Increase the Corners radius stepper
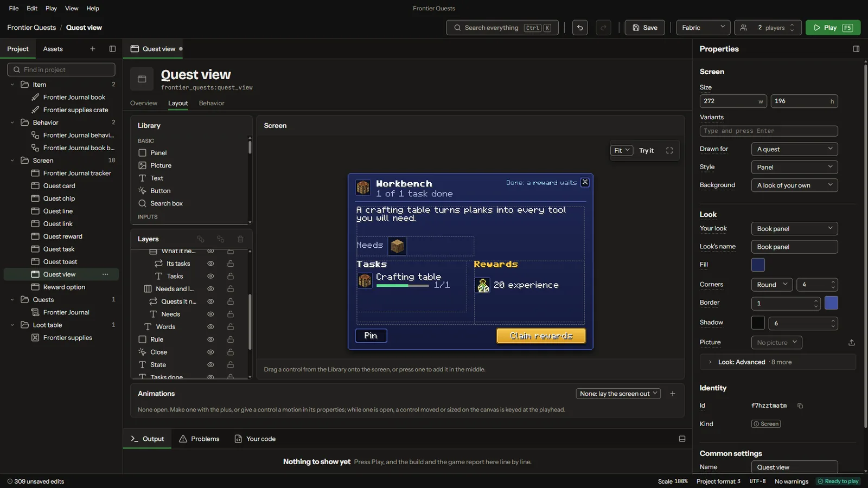The width and height of the screenshot is (868, 488). (x=833, y=282)
